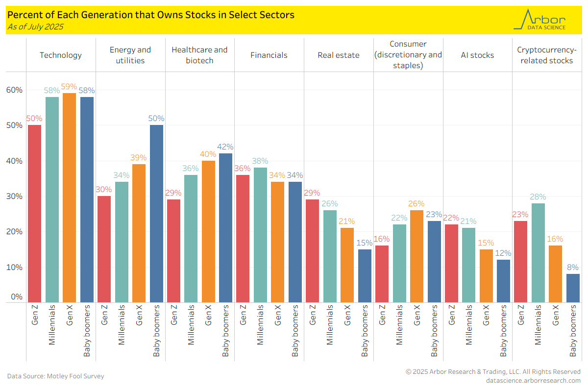Select Gen X 26% Consumer bar
The image size is (588, 392).
coord(416,256)
